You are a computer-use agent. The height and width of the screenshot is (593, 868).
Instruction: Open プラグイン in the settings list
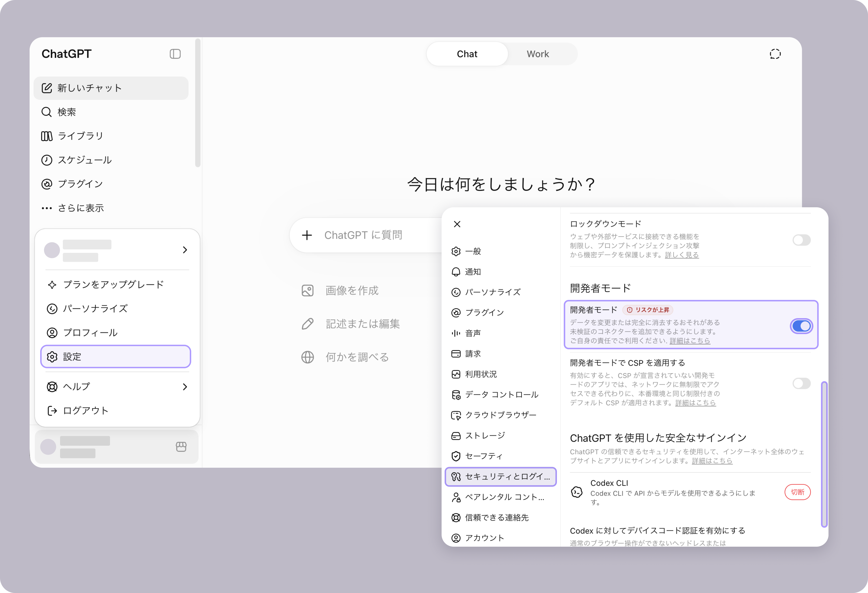pos(500,313)
